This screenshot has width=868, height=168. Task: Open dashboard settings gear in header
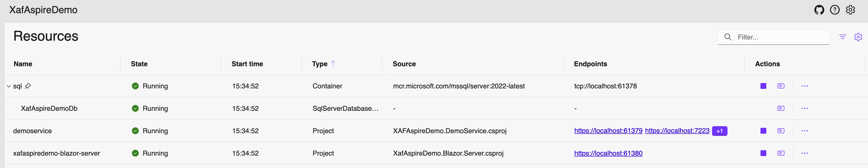850,10
